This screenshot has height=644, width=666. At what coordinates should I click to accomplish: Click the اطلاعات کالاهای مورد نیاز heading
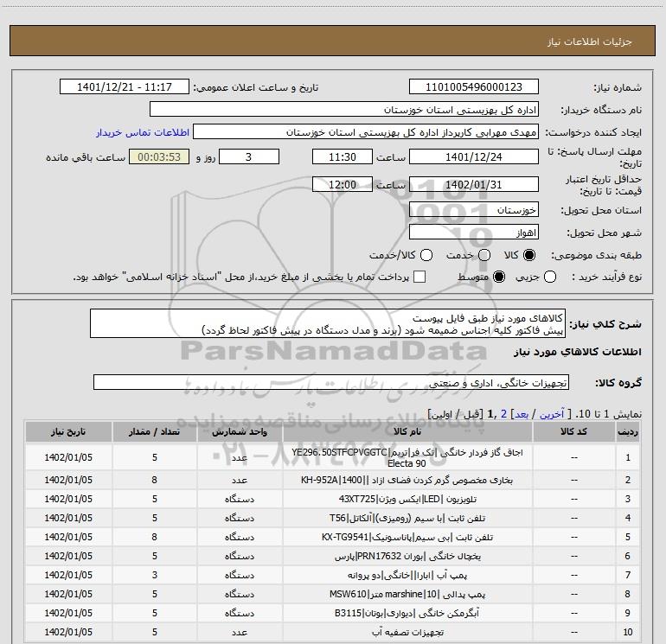(578, 352)
